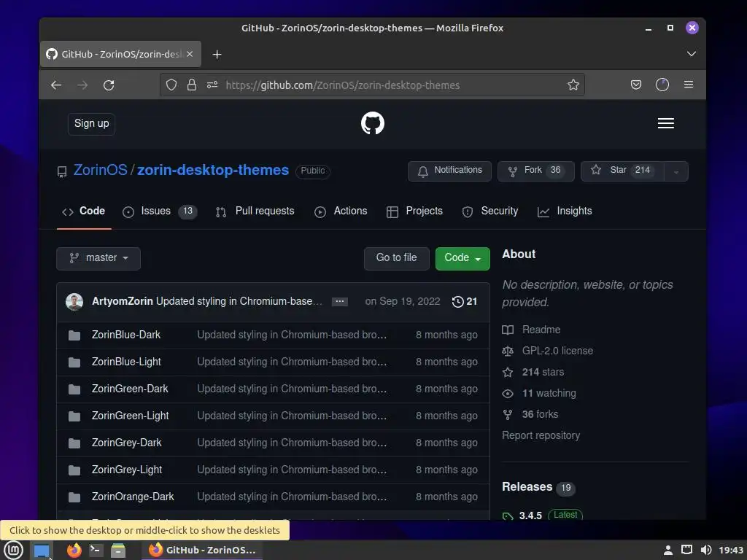
Task: Click Report repository link
Action: [x=541, y=436]
